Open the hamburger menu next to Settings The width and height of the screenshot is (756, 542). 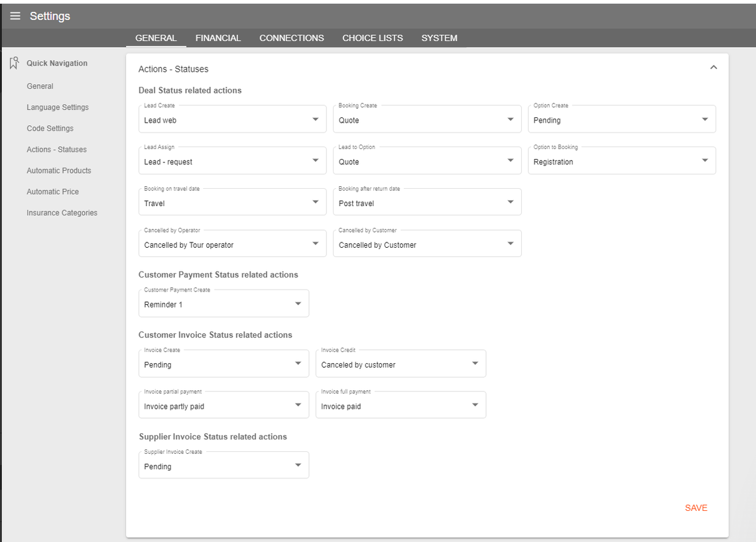click(15, 16)
